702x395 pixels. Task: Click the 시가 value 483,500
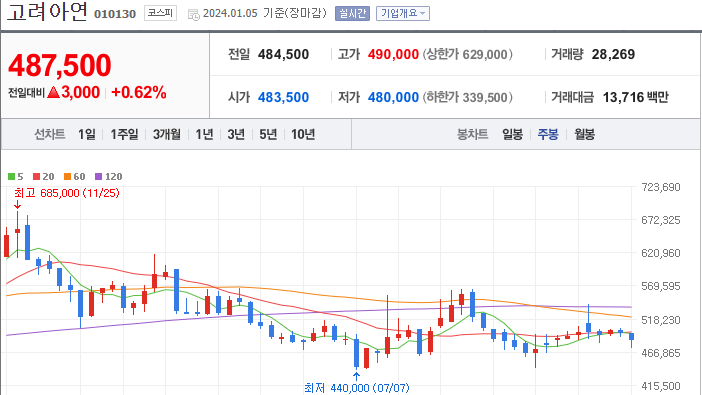pyautogui.click(x=283, y=97)
